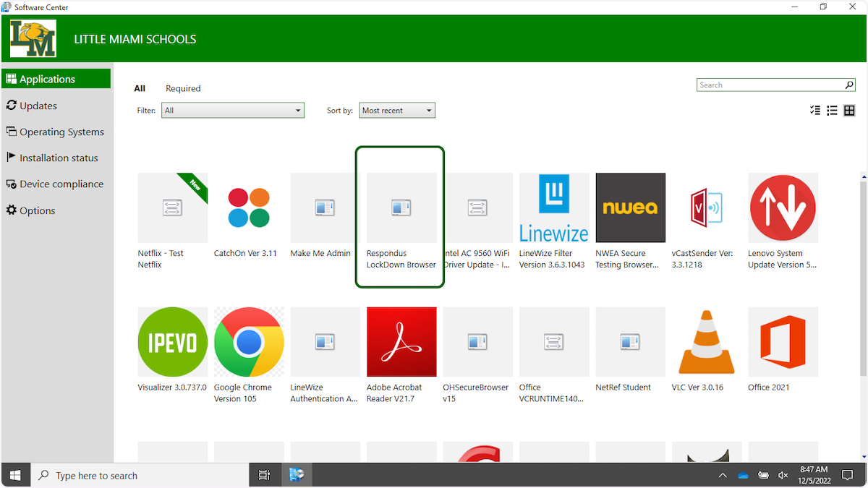Click the Little Miami Schools logo
The image size is (868, 488).
click(33, 39)
